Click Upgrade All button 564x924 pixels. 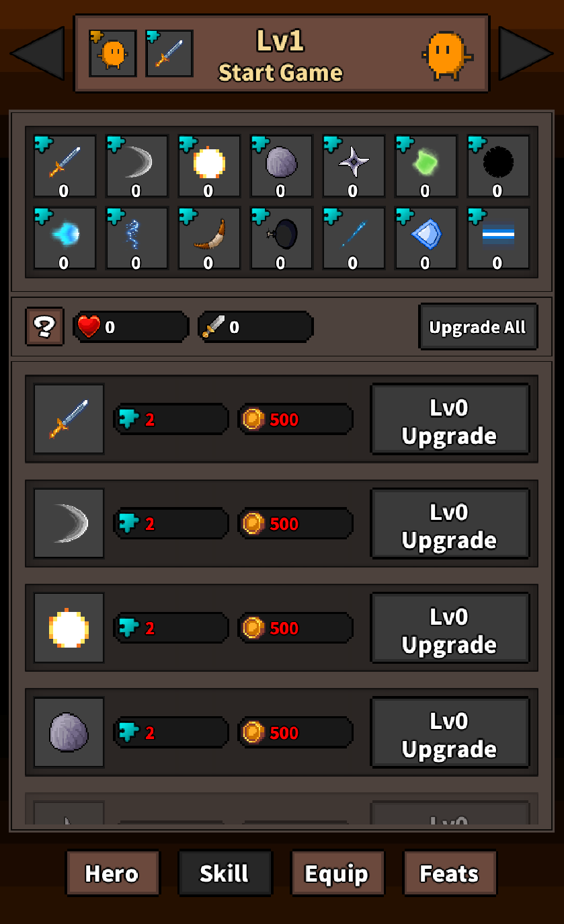pos(478,327)
